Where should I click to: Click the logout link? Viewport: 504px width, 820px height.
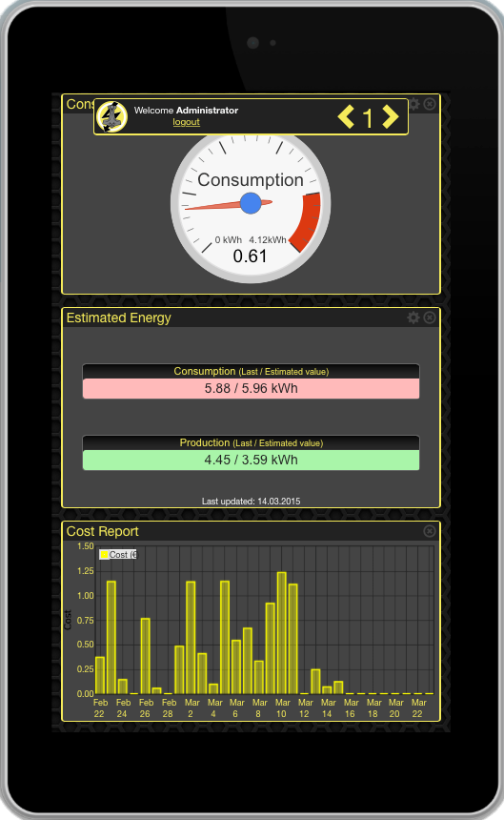187,122
